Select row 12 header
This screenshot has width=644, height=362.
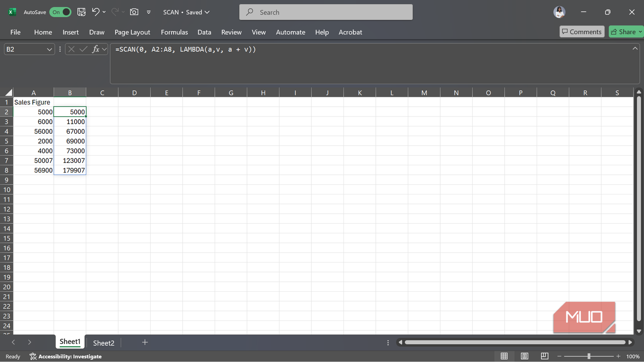pos(7,209)
